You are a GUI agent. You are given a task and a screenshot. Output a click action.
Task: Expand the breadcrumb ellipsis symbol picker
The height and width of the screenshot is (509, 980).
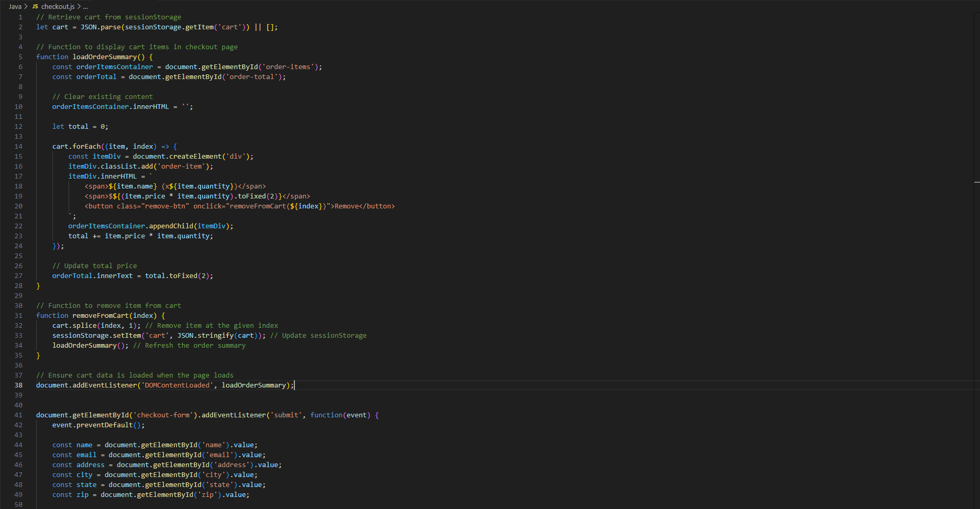(85, 6)
